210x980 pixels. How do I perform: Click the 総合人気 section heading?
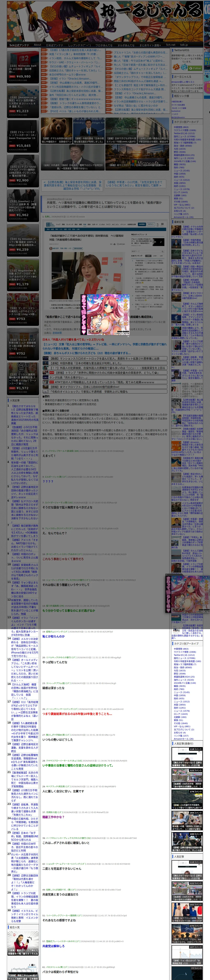point(15,927)
